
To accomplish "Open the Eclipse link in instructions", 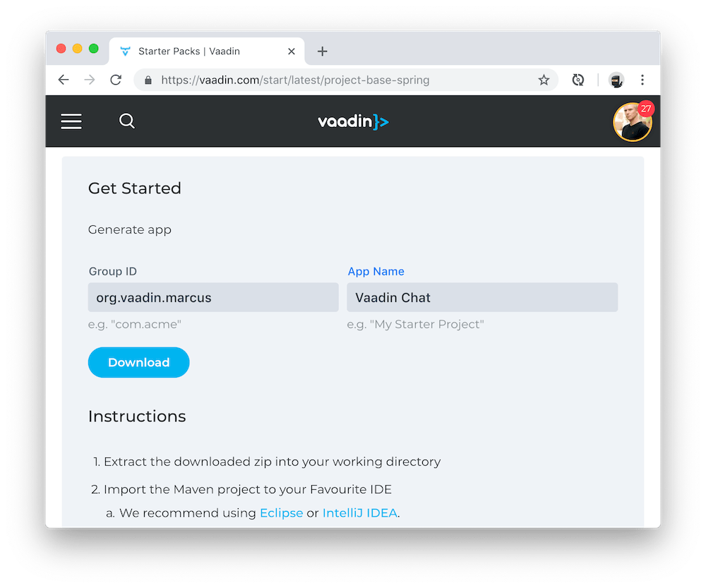I will point(281,512).
